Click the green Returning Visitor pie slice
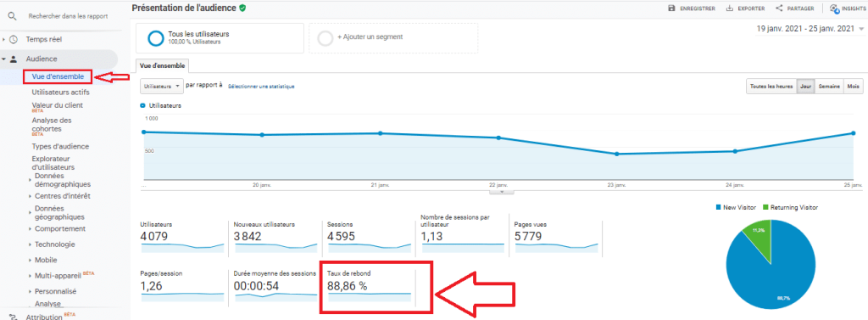The width and height of the screenshot is (868, 320). click(x=759, y=239)
